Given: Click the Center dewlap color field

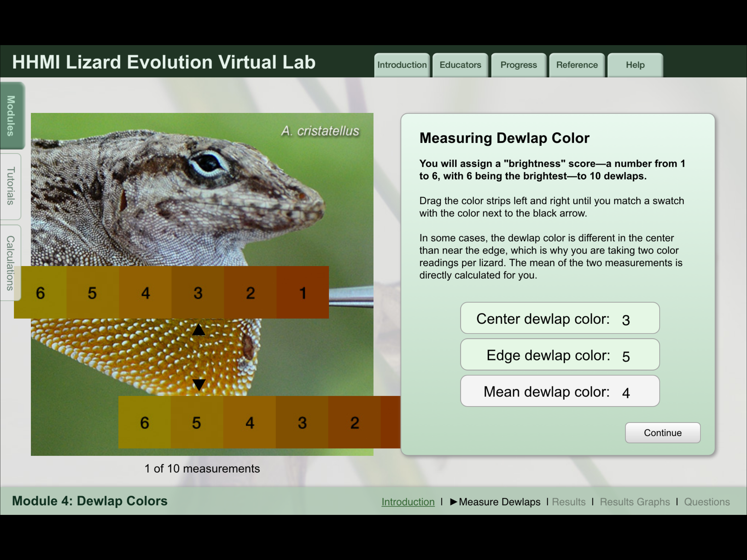Looking at the screenshot, I should [x=560, y=318].
